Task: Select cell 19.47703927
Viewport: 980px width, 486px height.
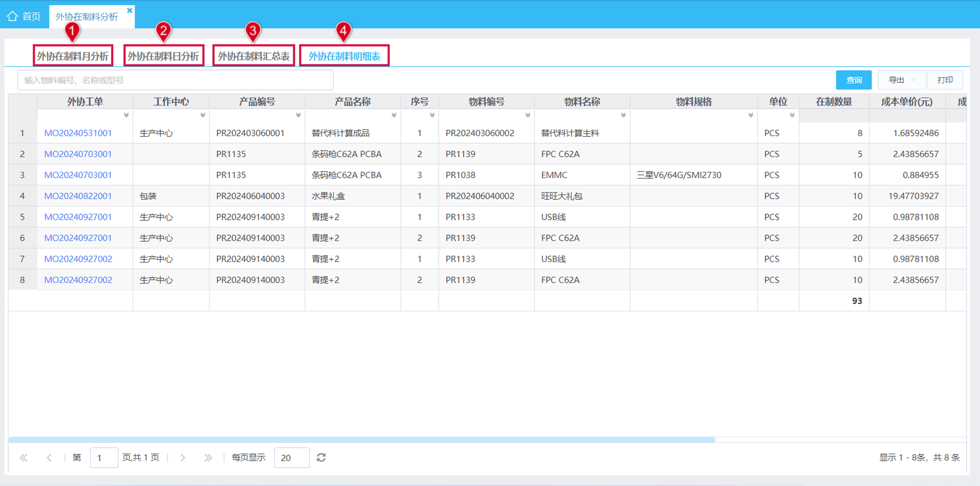Action: click(907, 196)
